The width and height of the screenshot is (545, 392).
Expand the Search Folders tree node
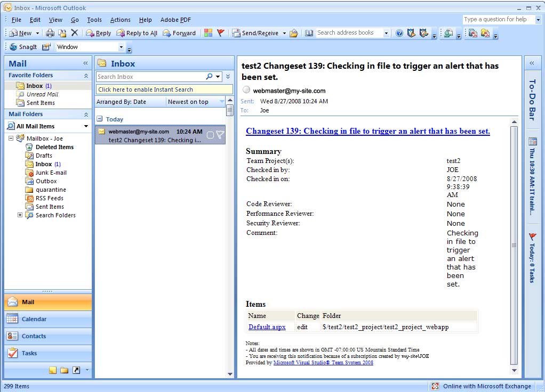tap(20, 215)
